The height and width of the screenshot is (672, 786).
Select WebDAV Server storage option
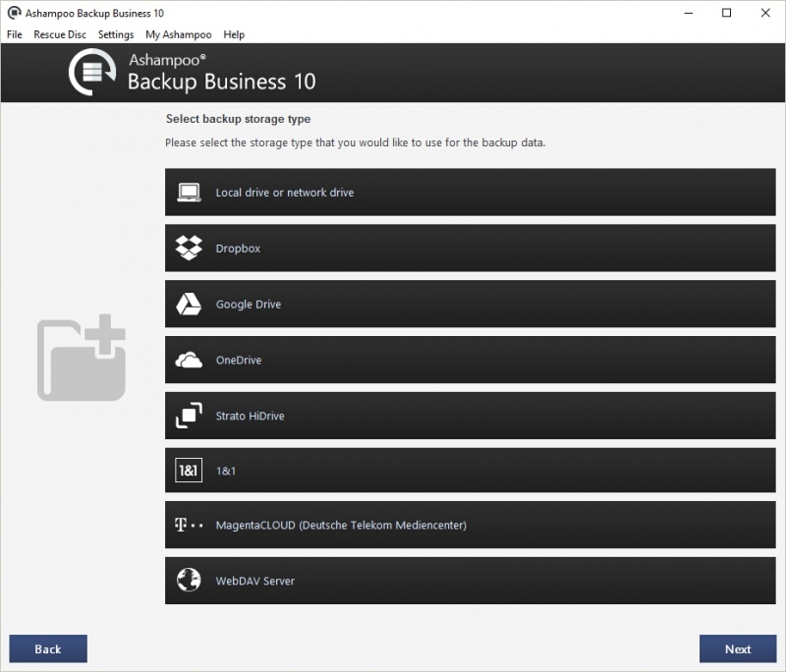(x=471, y=581)
